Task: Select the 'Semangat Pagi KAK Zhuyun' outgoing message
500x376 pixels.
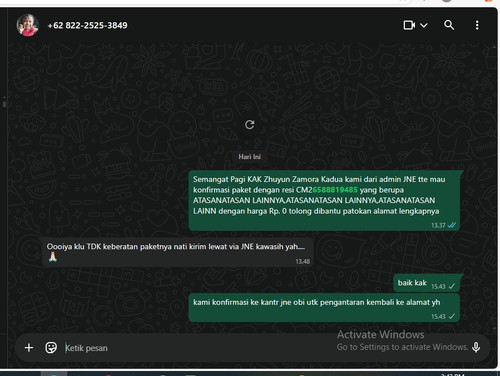Action: coord(324,201)
